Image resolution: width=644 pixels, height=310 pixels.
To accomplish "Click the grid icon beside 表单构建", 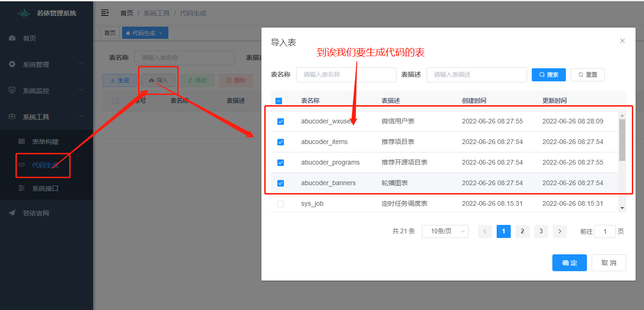I will tap(22, 142).
